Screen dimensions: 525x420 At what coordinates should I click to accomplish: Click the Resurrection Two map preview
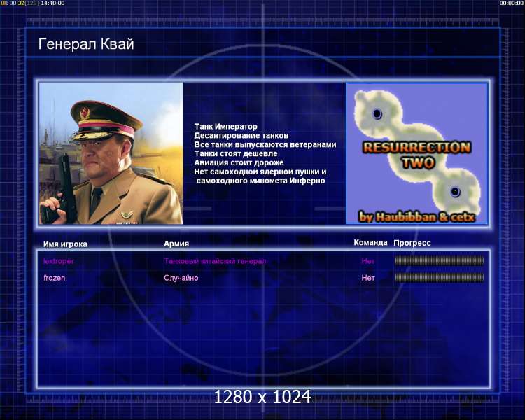point(416,153)
